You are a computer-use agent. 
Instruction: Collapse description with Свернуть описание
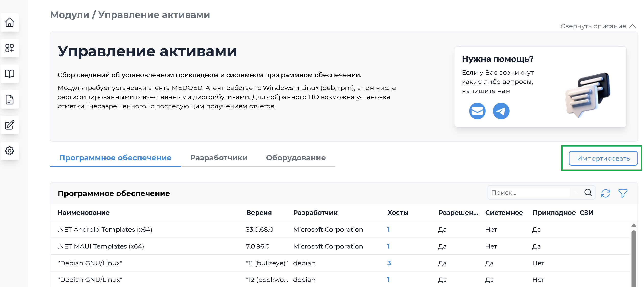coord(598,26)
